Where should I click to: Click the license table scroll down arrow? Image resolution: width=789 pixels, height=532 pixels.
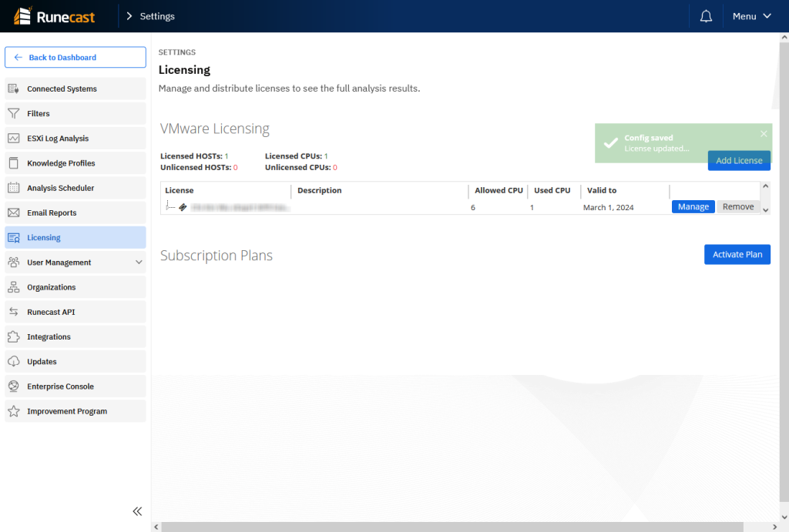(765, 210)
